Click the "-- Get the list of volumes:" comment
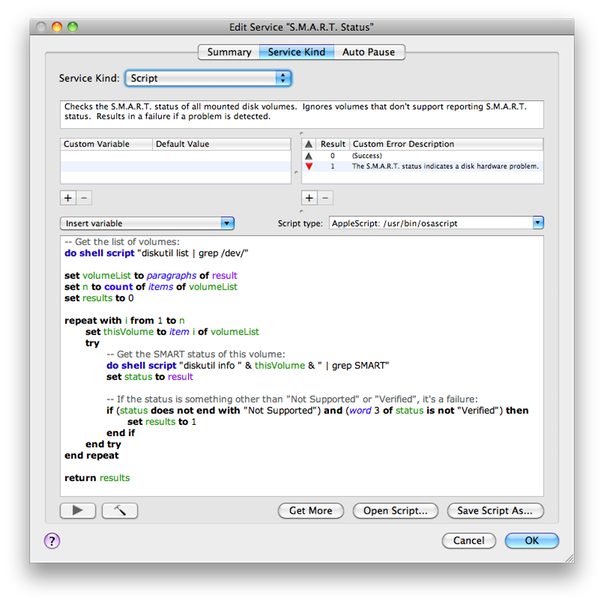This screenshot has width=604, height=604. point(122,242)
